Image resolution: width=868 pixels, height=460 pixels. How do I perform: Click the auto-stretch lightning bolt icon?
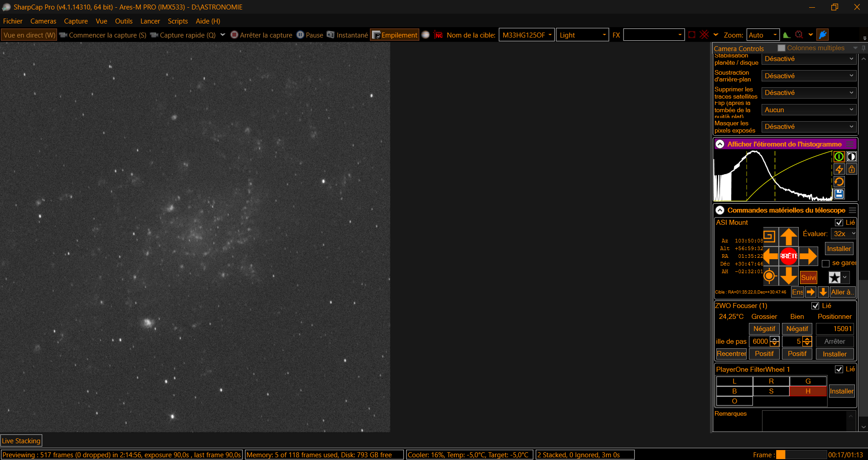[839, 169]
